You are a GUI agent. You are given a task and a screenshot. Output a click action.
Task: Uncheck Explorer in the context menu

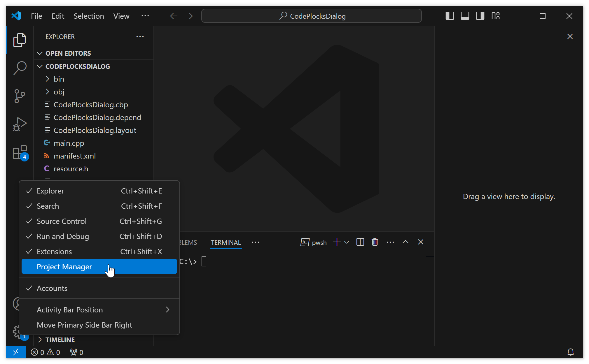click(99, 191)
